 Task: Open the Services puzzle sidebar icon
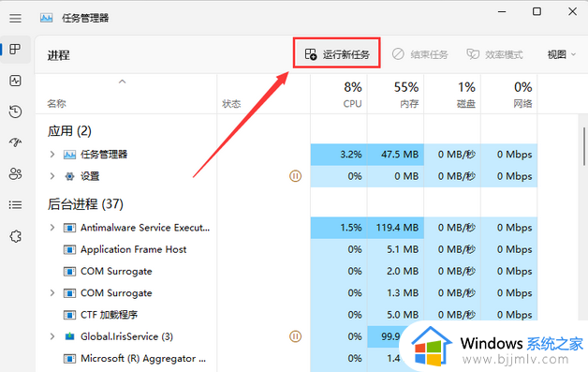(15, 236)
